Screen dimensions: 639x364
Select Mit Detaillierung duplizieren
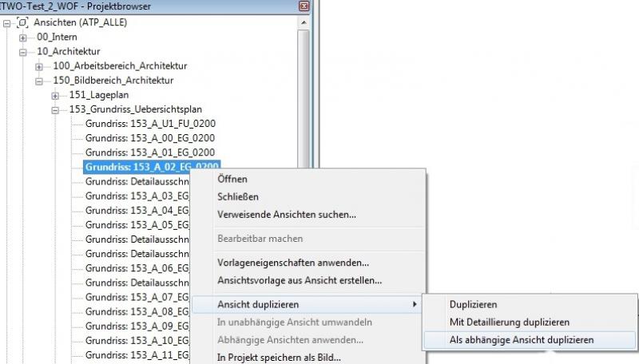tap(509, 322)
